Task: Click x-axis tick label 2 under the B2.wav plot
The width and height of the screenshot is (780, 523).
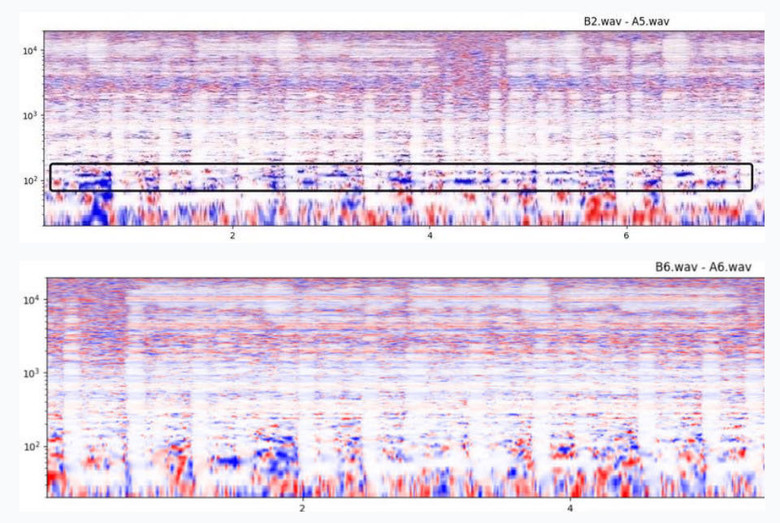Action: [x=232, y=235]
